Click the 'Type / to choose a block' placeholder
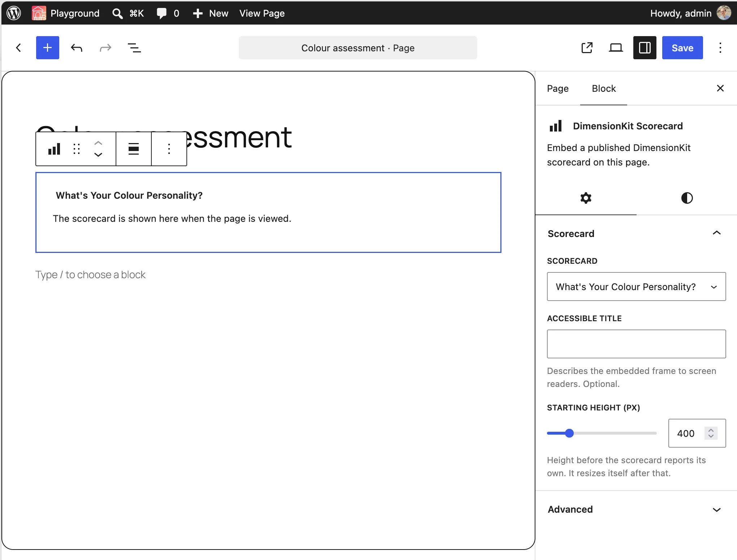The width and height of the screenshot is (737, 560). click(90, 275)
